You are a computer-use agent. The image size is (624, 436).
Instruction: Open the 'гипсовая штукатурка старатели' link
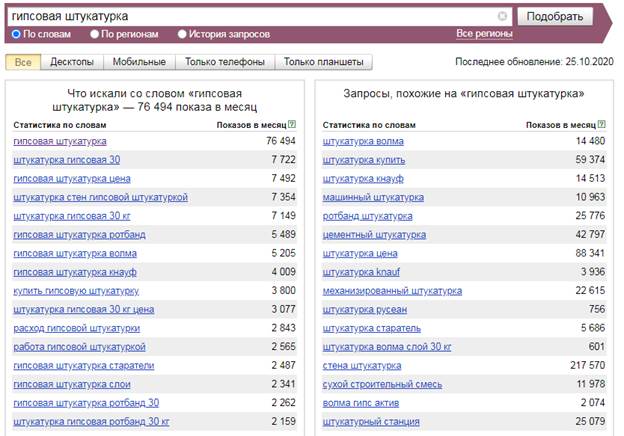tap(84, 366)
